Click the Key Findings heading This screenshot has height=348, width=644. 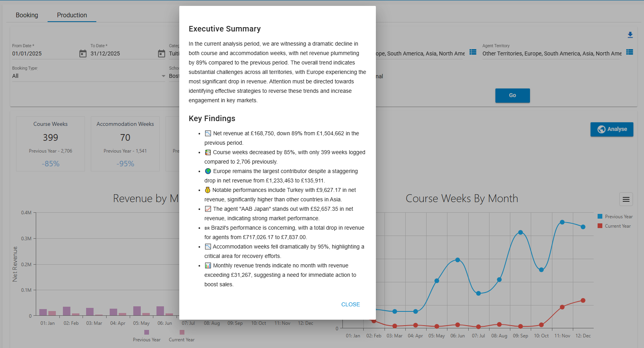pyautogui.click(x=212, y=118)
